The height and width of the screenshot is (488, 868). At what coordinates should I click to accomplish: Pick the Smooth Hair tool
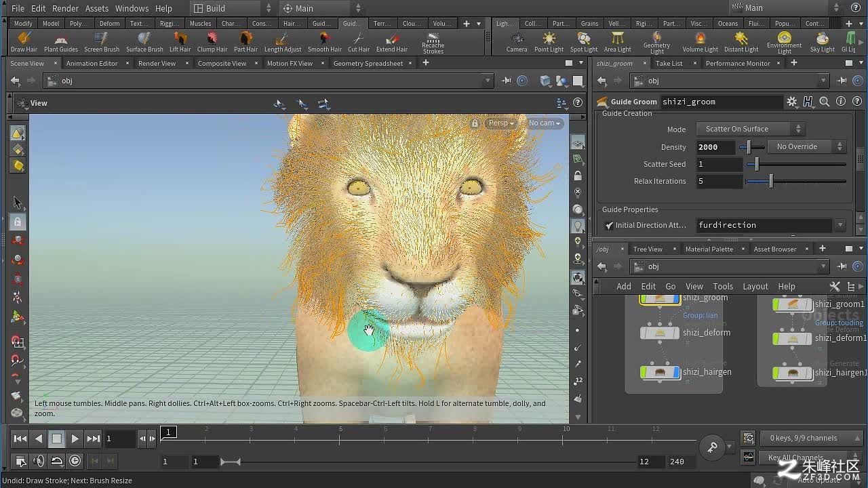point(325,42)
